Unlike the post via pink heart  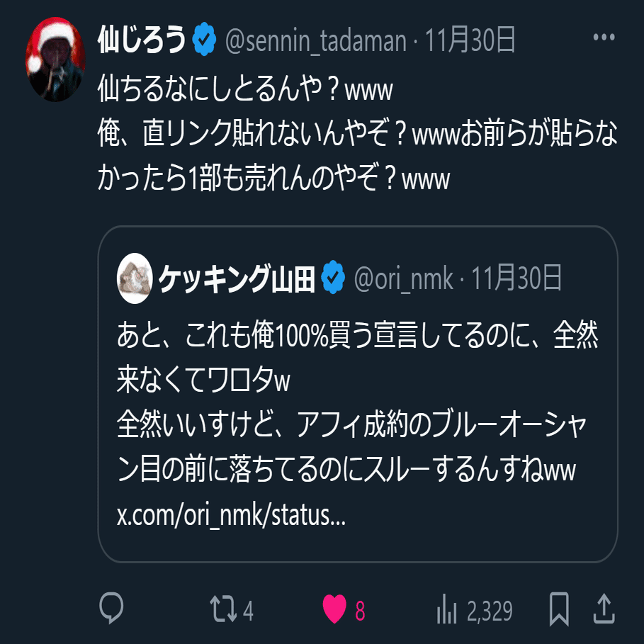click(334, 609)
